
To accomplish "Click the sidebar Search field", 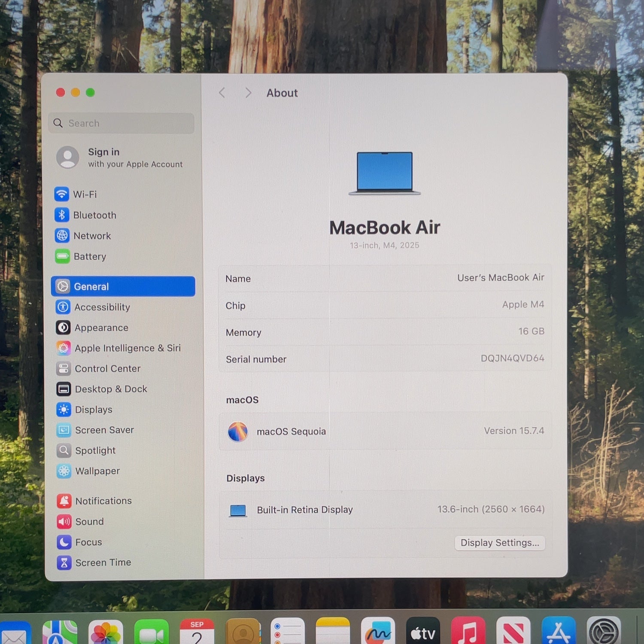I will point(122,123).
